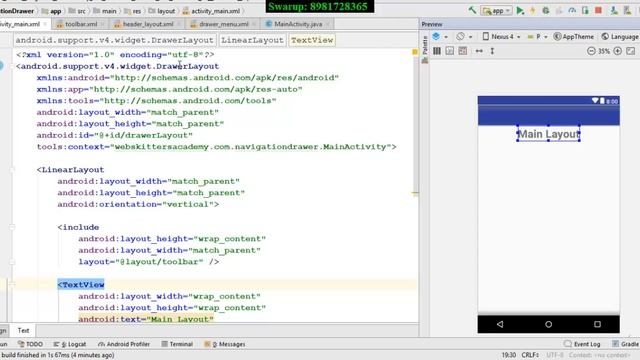This screenshot has width=640, height=360.
Task: Select the Text editor mode tab
Action: 23,330
